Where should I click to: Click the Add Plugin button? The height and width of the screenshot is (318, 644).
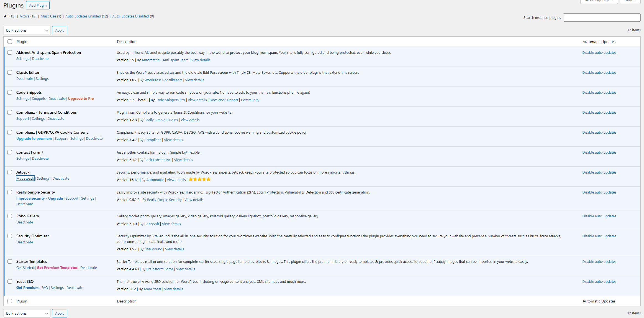tap(38, 5)
